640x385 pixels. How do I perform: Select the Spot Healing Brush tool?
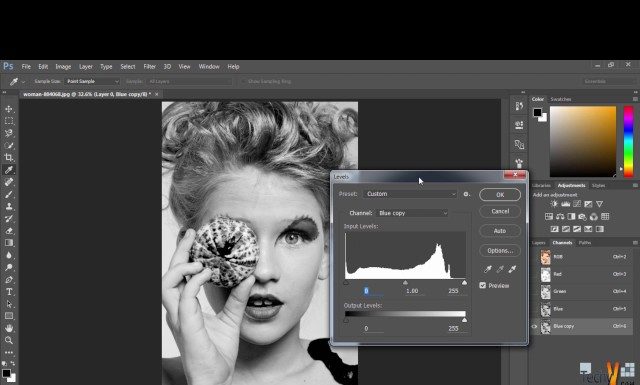(x=9, y=182)
